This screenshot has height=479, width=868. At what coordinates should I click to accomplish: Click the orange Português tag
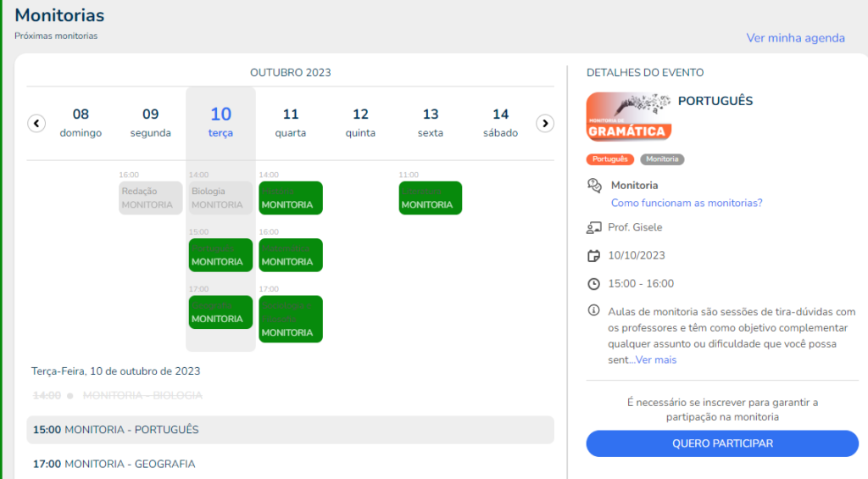[x=610, y=159]
